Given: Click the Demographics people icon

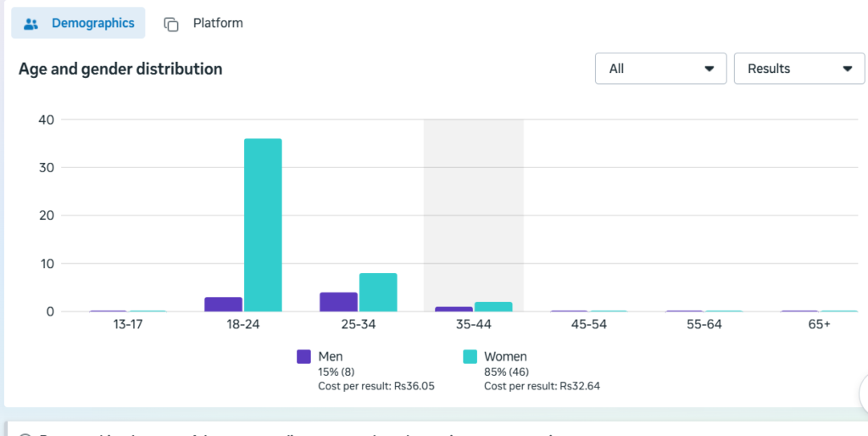Looking at the screenshot, I should [31, 24].
